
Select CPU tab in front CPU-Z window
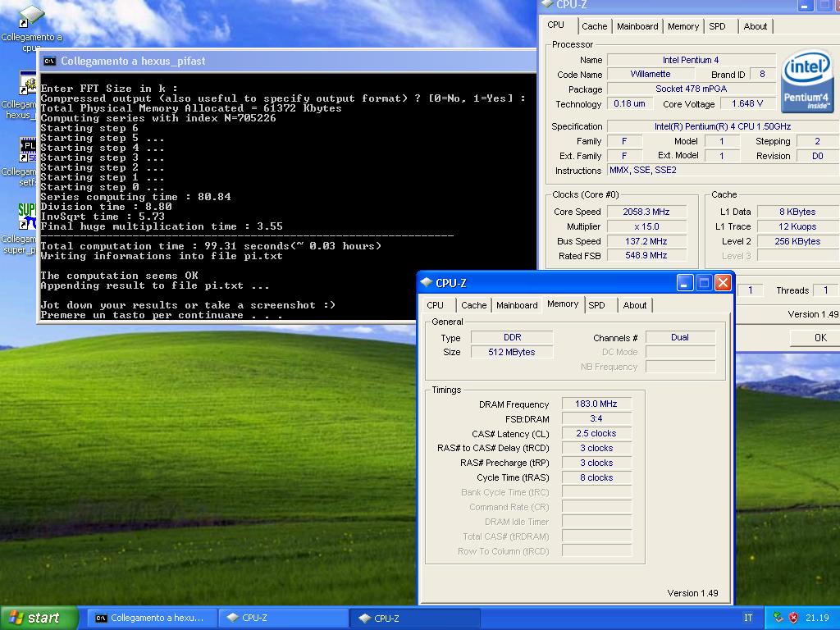435,305
